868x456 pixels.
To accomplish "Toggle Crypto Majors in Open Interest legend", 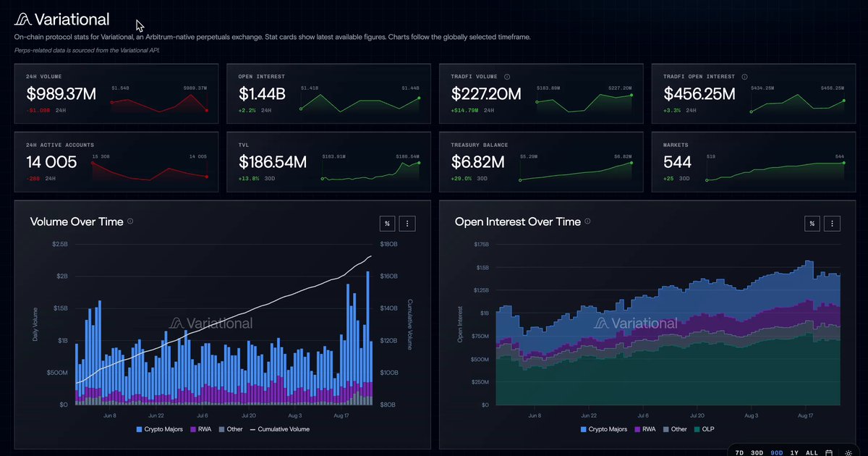I will point(604,429).
